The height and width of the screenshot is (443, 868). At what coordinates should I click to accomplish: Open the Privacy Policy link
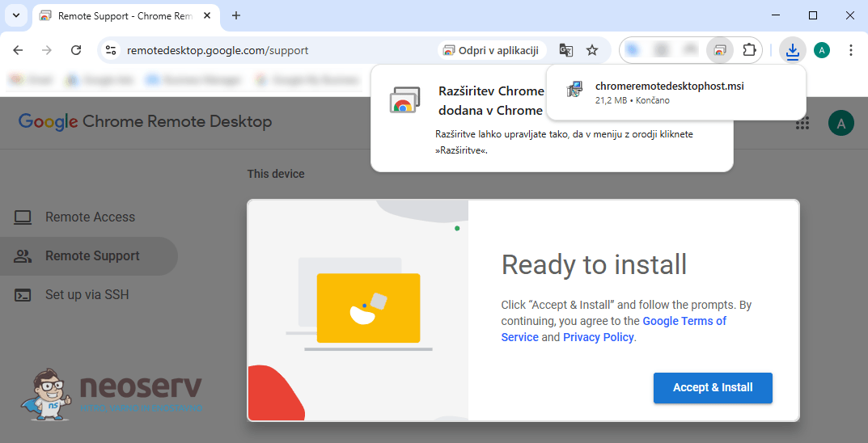598,337
